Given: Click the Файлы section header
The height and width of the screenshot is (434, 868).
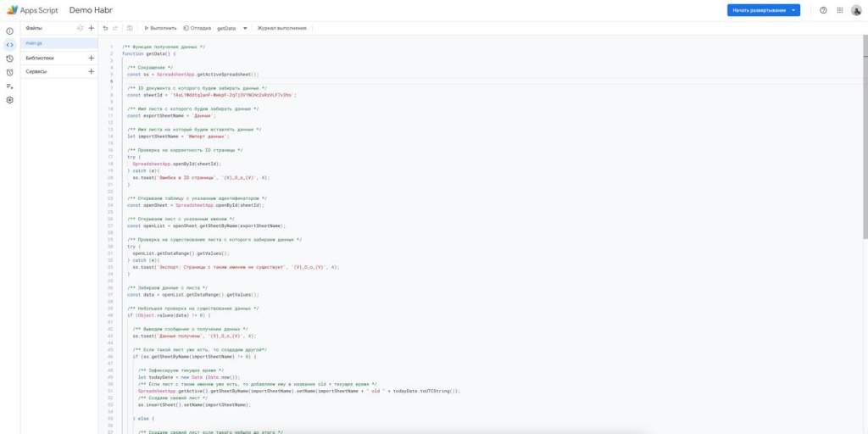Looking at the screenshot, I should coord(34,28).
